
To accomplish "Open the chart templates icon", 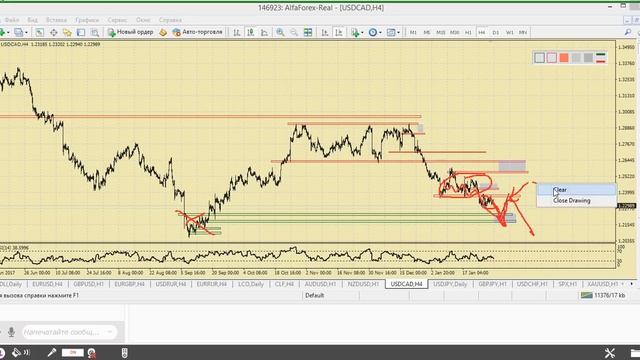I will (x=391, y=32).
